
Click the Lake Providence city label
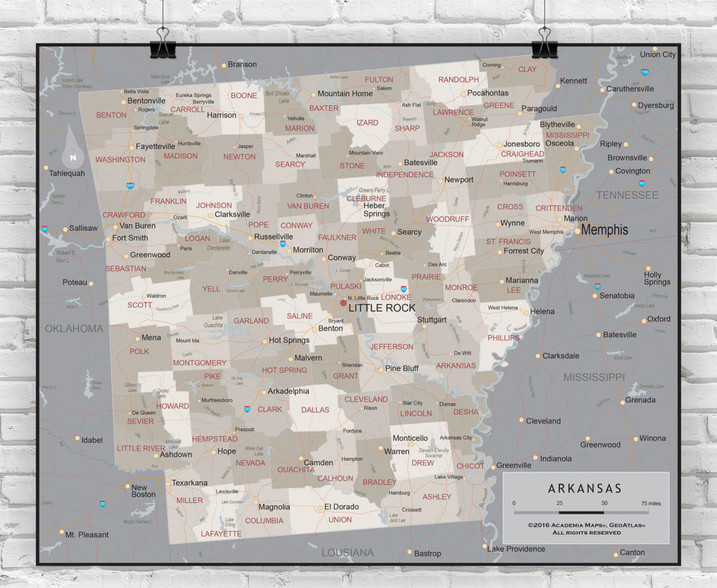[x=516, y=549]
